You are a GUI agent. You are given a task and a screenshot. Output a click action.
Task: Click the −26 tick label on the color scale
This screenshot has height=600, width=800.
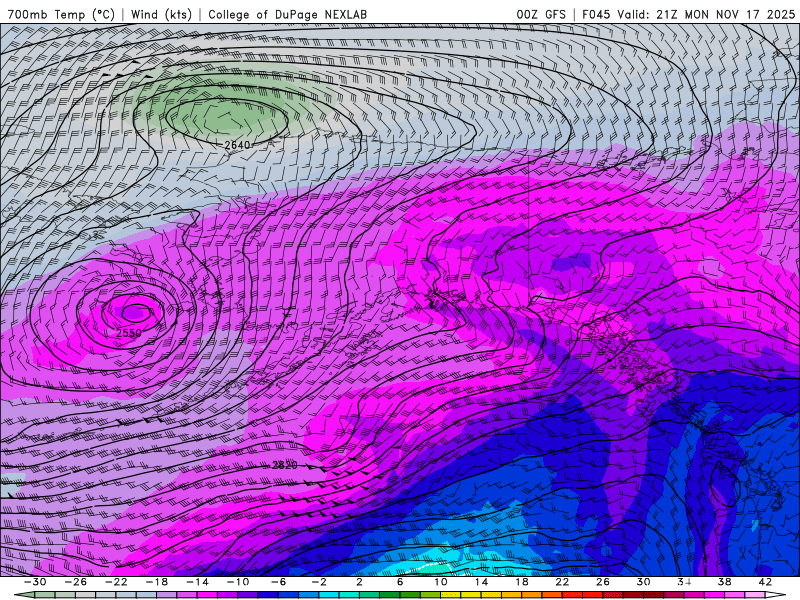(76, 582)
